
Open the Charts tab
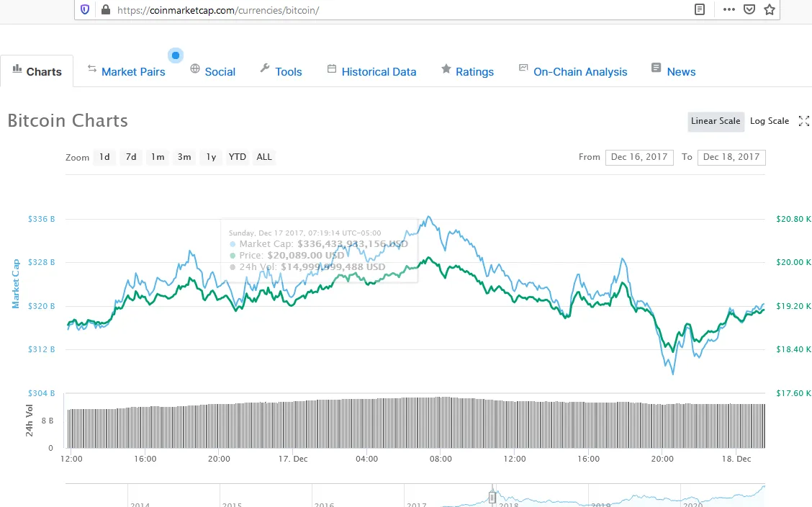[x=37, y=71]
